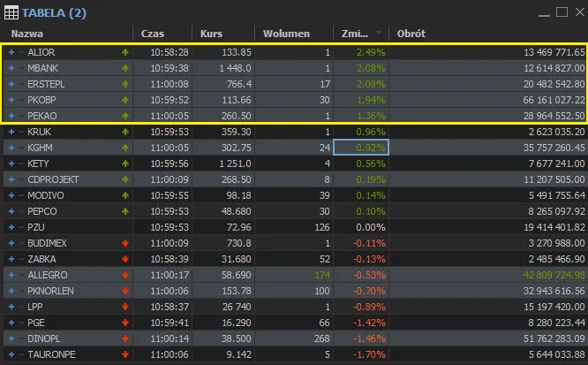Click the turnover 42 809 724.98
The image size is (588, 365).
tap(554, 275)
